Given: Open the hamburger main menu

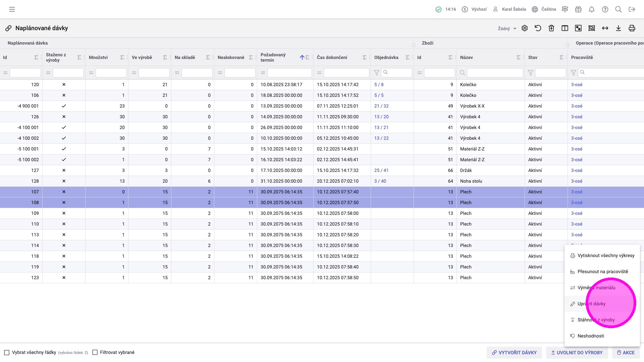Looking at the screenshot, I should coord(12,9).
